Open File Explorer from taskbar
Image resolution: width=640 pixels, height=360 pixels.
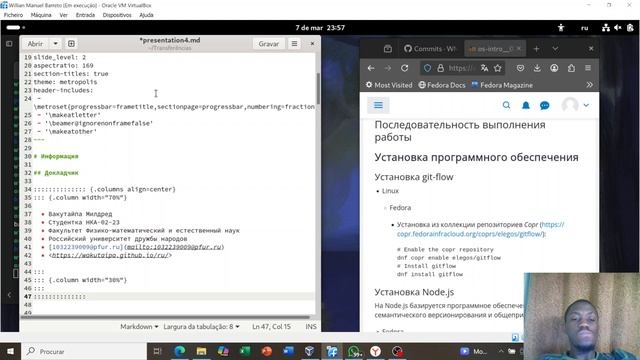coord(201,351)
